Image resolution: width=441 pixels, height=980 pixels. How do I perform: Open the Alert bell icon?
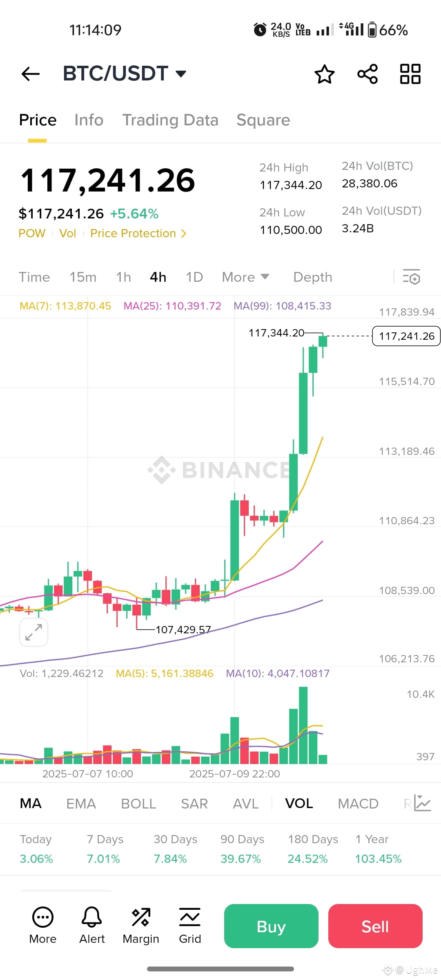[92, 918]
